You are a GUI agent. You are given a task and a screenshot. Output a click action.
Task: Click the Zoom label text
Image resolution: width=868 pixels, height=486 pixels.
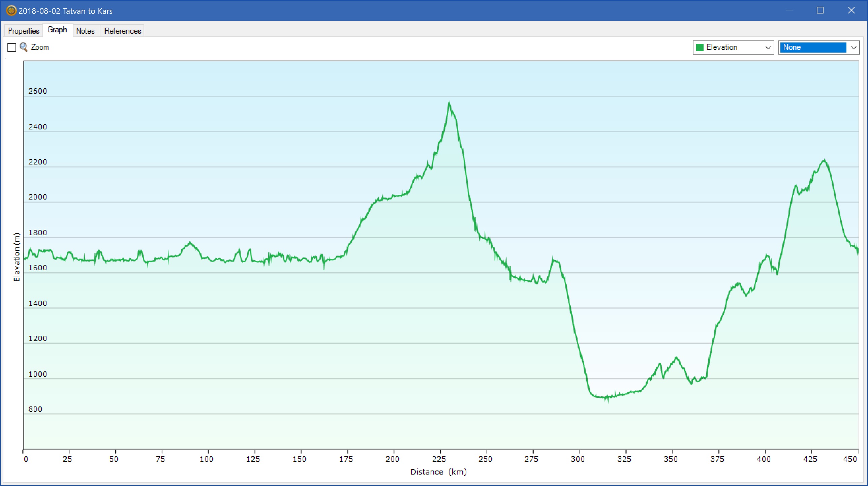click(40, 47)
